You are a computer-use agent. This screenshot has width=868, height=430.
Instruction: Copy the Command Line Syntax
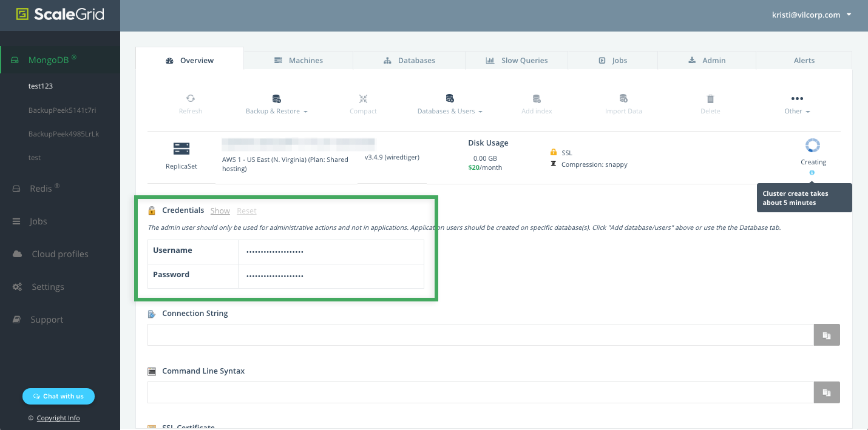click(827, 392)
